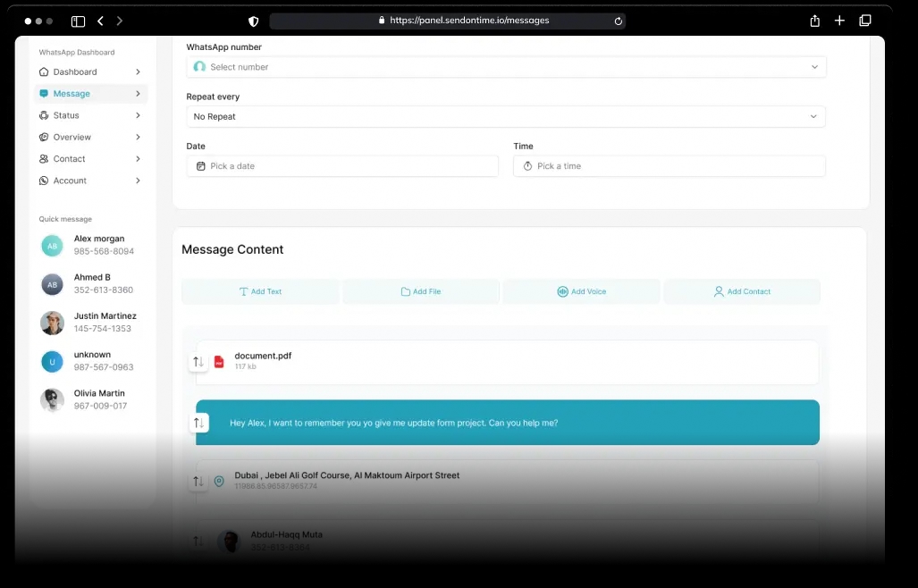Click the reorder arrows on the teal text message
The image size is (918, 588).
[x=199, y=423]
